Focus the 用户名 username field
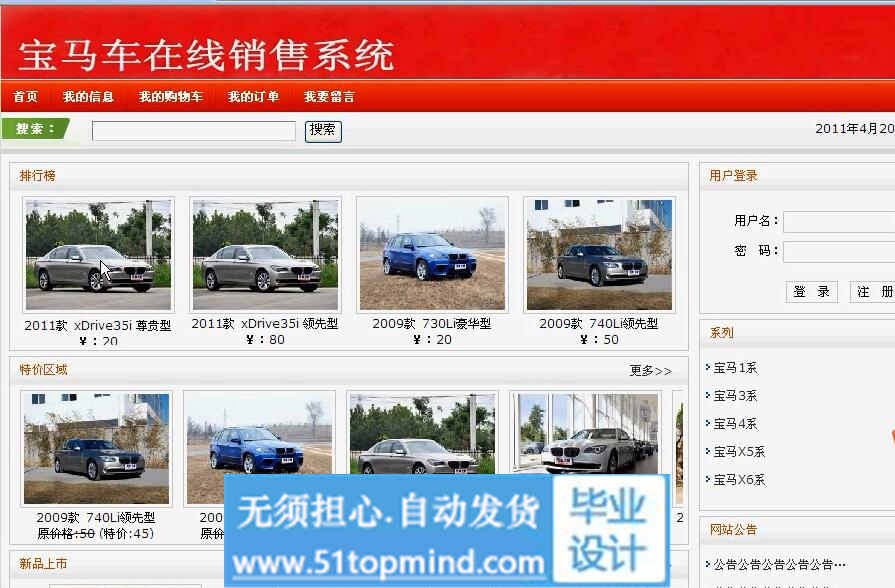895x588 pixels. pyautogui.click(x=839, y=221)
